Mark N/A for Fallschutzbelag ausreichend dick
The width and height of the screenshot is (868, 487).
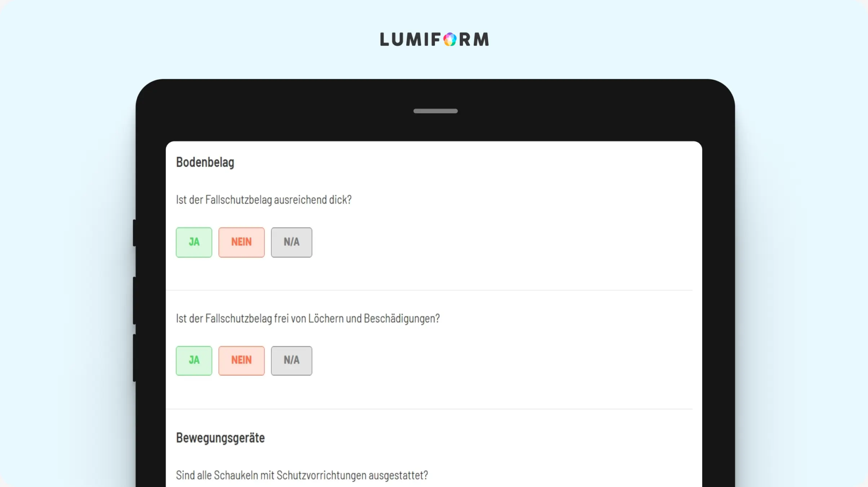click(x=292, y=242)
